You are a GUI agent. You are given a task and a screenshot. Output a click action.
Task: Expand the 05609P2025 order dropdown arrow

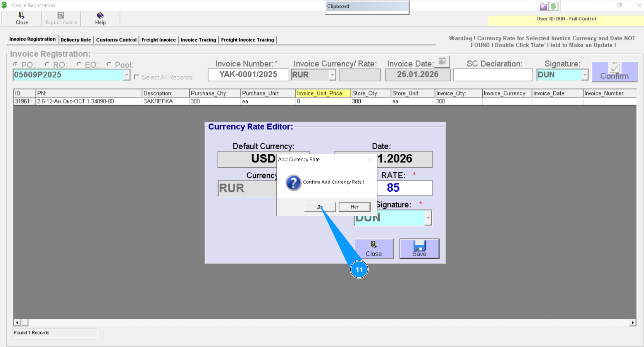[x=127, y=75]
